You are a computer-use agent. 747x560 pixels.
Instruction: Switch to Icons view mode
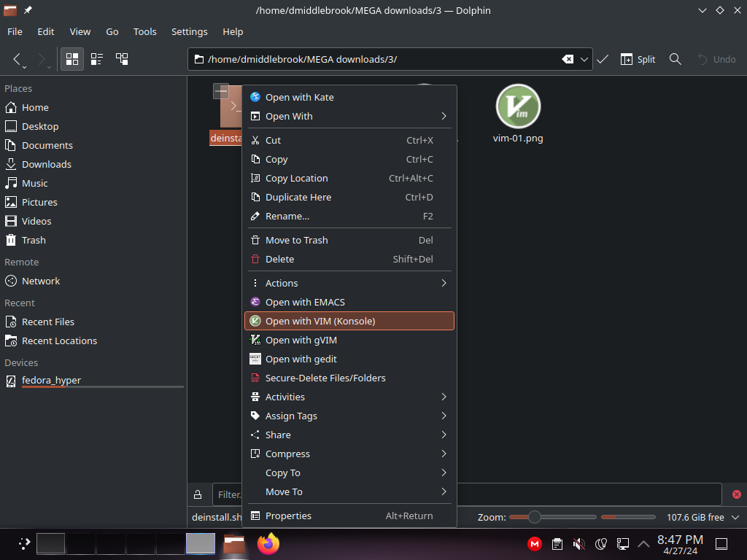click(x=72, y=59)
